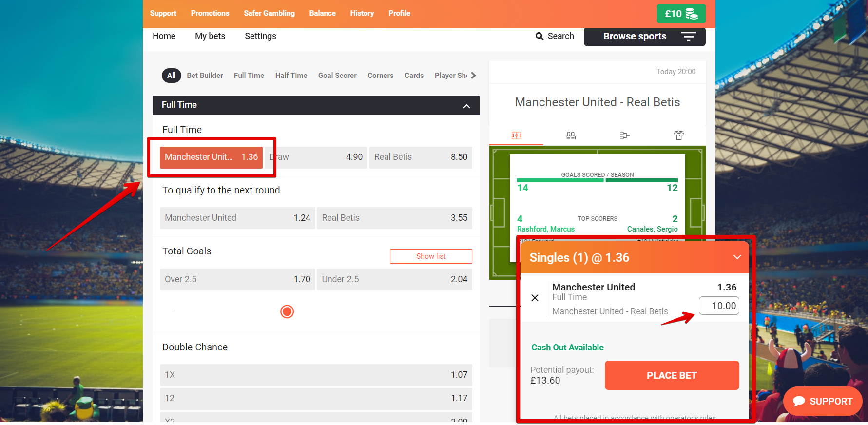
Task: Open the head-to-head players tab icon
Action: (571, 135)
